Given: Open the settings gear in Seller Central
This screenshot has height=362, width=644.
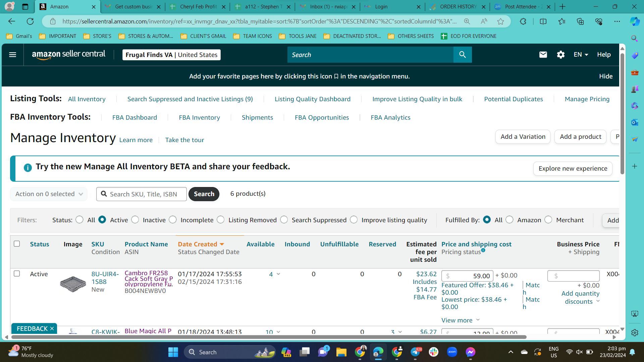Looking at the screenshot, I should pyautogui.click(x=561, y=55).
